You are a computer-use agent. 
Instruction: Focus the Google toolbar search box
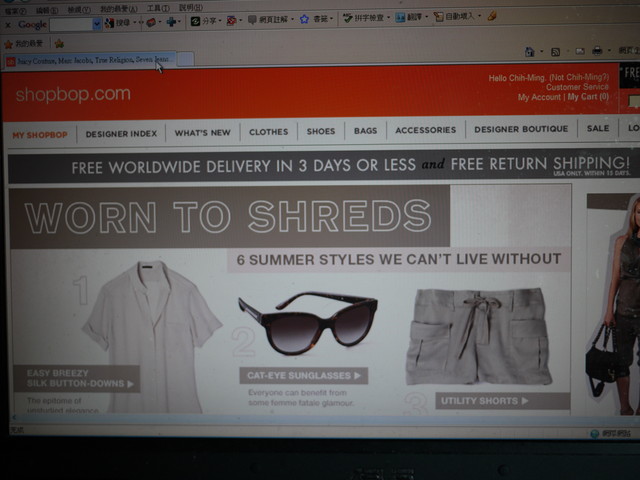point(71,24)
